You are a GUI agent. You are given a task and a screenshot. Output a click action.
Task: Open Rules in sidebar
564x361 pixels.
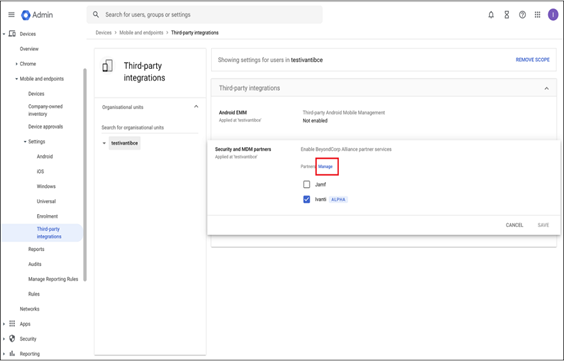[34, 294]
